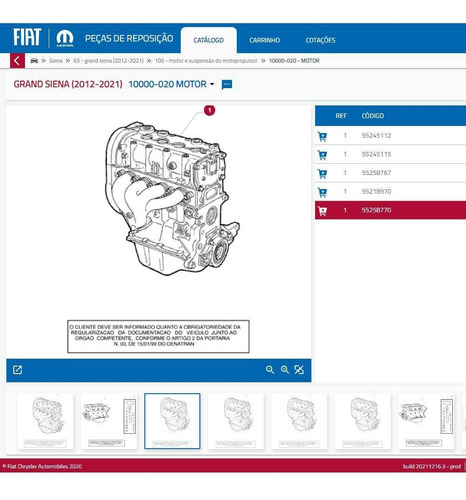
Task: Open the blue comment note icon
Action: coord(227,84)
